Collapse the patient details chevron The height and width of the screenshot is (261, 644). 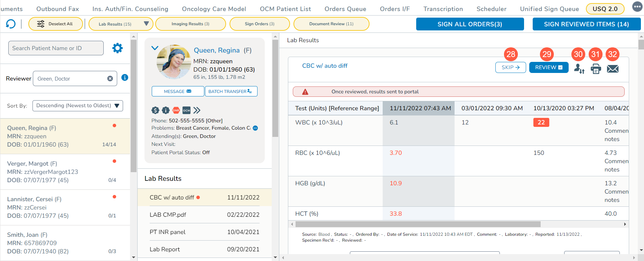tap(155, 48)
